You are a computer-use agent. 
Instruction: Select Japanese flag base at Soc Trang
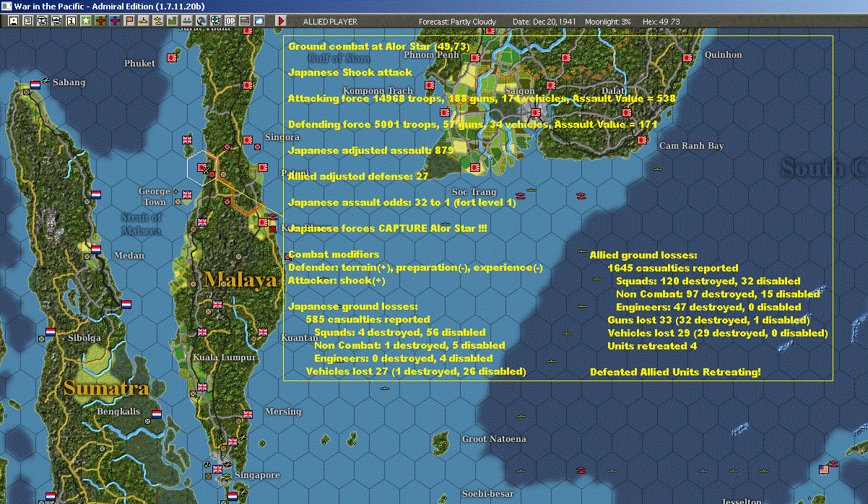click(x=475, y=168)
